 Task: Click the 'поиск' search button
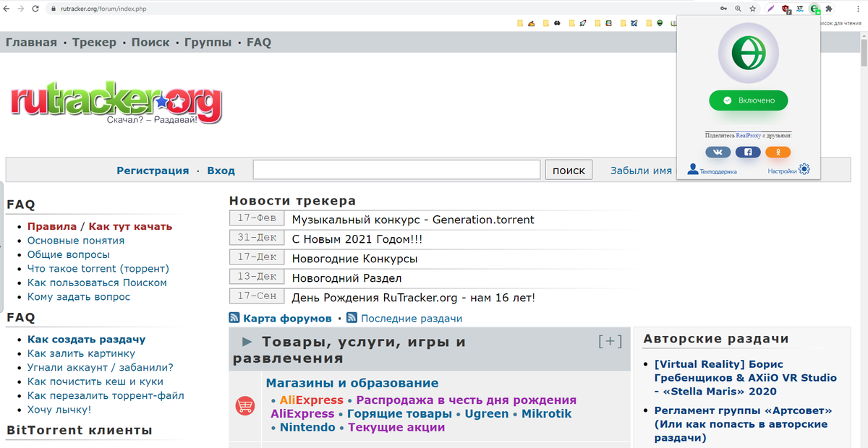pos(569,170)
